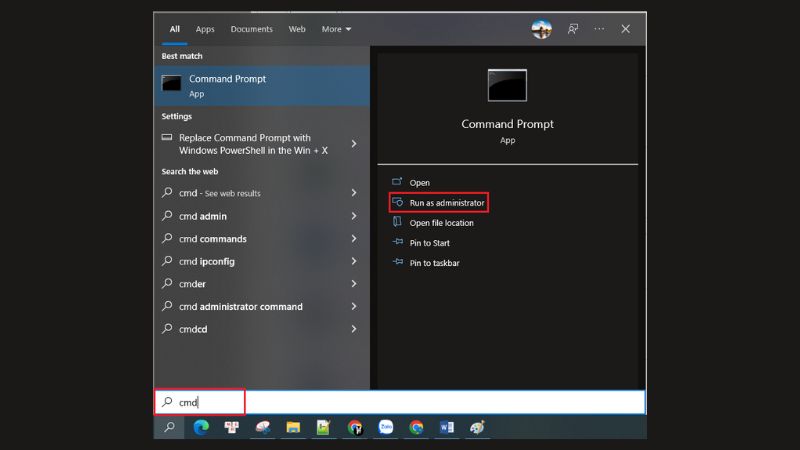Image resolution: width=800 pixels, height=450 pixels.
Task: Click the Microsoft Edge taskbar icon
Action: pyautogui.click(x=201, y=427)
